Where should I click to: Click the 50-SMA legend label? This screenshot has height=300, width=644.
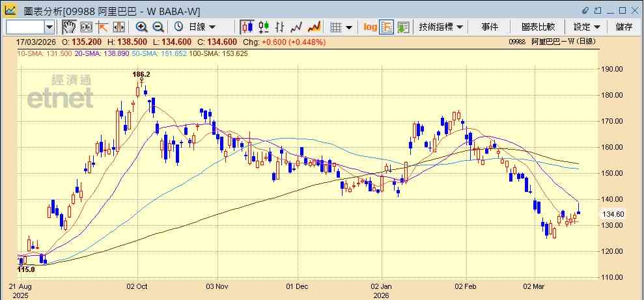click(160, 53)
